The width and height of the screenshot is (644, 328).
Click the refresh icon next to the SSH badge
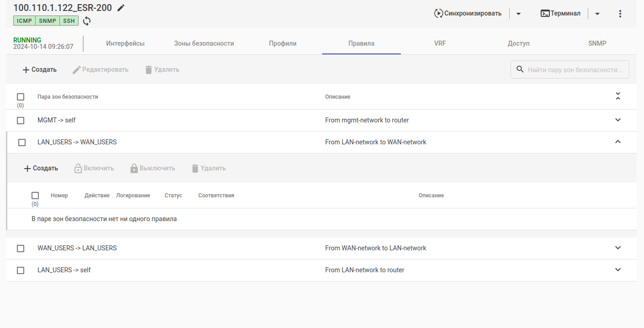pos(87,21)
